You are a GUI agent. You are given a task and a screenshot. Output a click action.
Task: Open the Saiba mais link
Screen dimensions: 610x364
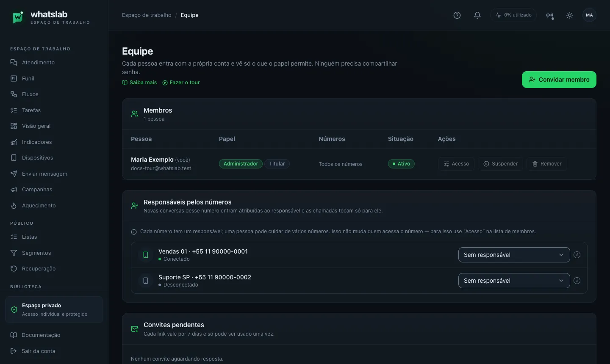139,83
